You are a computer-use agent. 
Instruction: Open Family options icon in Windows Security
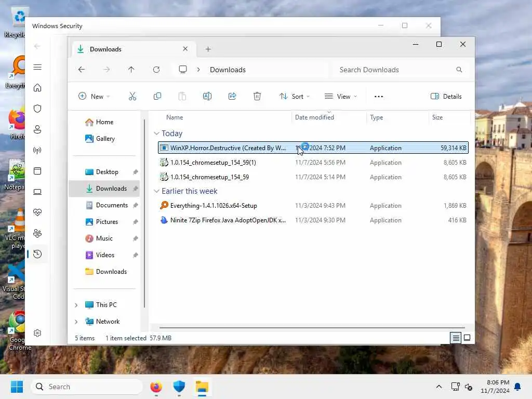[x=37, y=233]
